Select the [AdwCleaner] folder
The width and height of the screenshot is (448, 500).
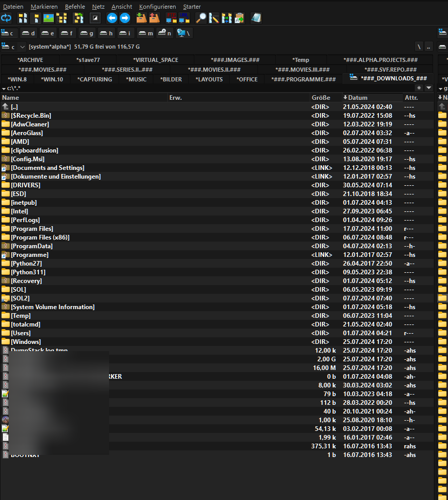(x=217, y=124)
